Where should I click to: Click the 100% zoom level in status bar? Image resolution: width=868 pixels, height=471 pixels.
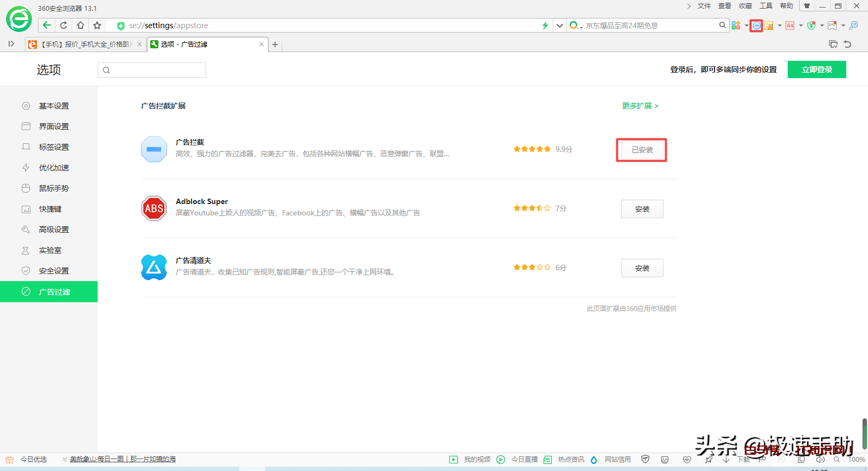(856, 460)
